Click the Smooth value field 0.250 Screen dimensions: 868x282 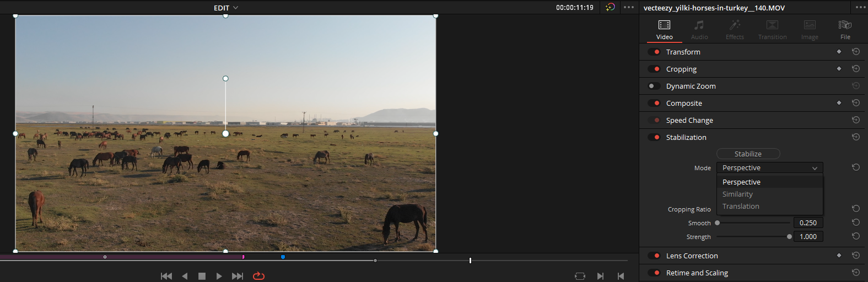point(808,223)
